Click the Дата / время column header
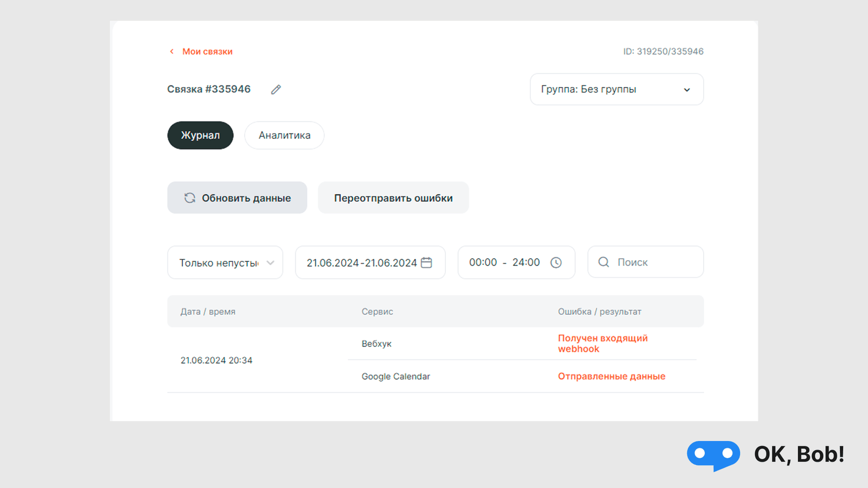868x488 pixels. [x=208, y=312]
